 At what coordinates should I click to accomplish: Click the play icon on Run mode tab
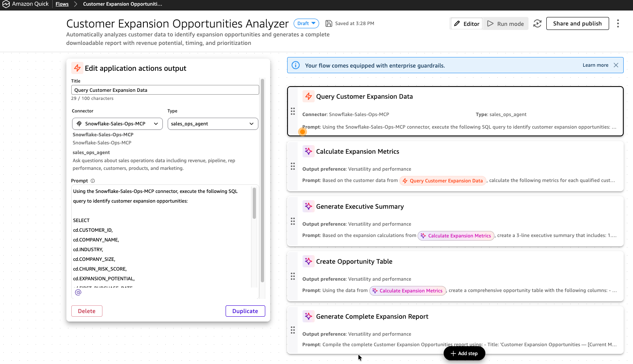click(x=490, y=23)
